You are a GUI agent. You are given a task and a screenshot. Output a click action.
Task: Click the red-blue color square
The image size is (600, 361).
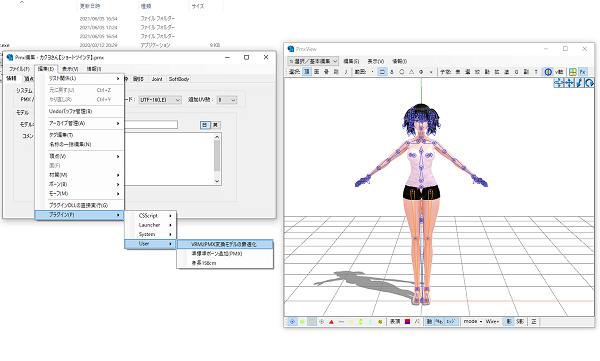(x=408, y=322)
